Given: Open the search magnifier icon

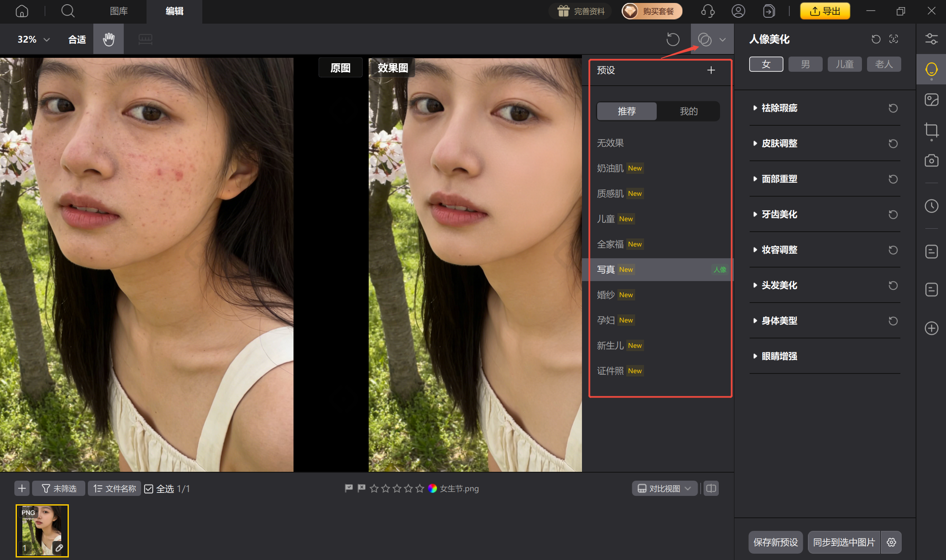Looking at the screenshot, I should click(68, 11).
